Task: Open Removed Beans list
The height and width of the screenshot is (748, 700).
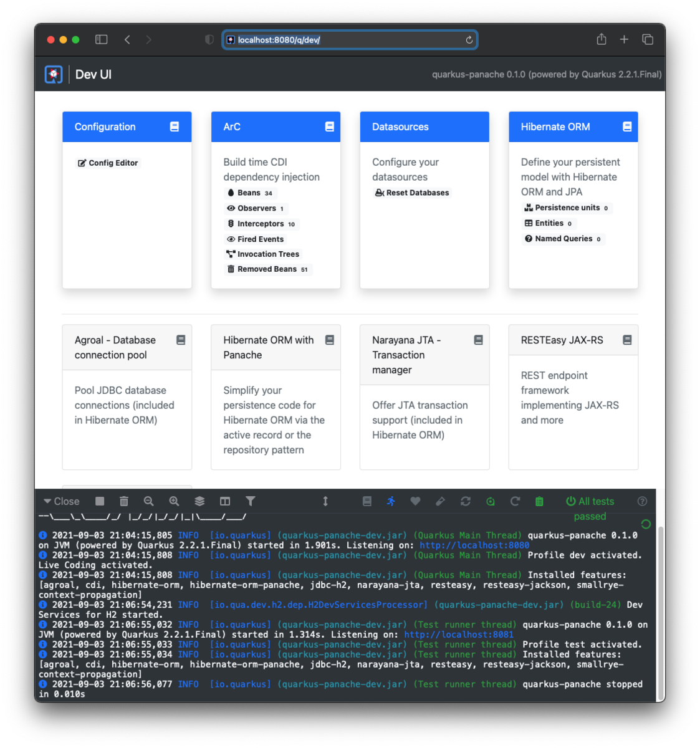Action: 267,269
